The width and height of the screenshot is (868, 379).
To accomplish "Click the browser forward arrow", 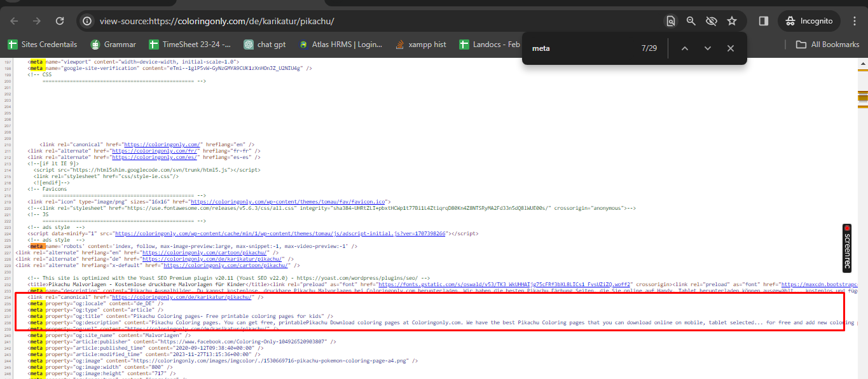I will [37, 21].
